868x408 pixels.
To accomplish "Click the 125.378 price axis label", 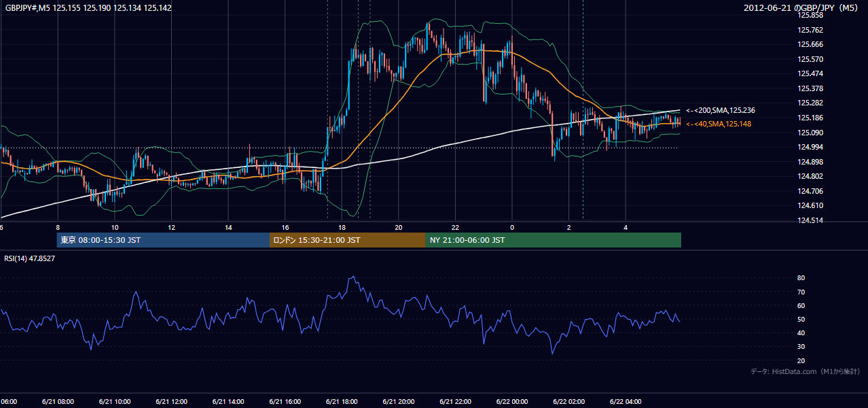I will [811, 88].
